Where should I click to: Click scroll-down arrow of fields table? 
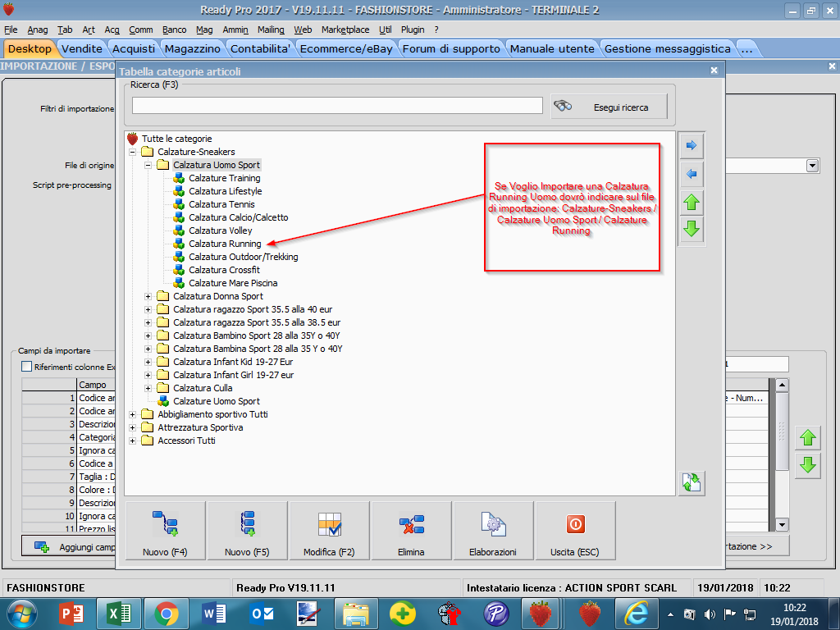[782, 525]
